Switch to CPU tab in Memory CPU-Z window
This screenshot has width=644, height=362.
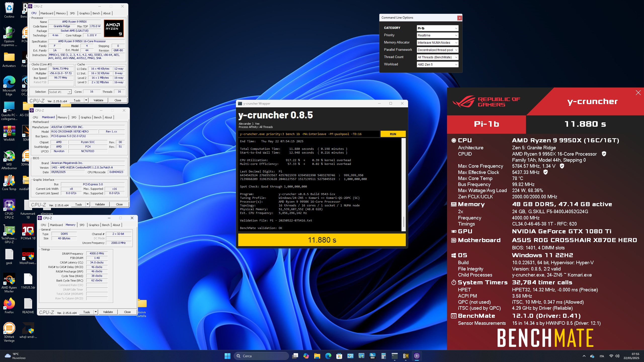(43, 225)
